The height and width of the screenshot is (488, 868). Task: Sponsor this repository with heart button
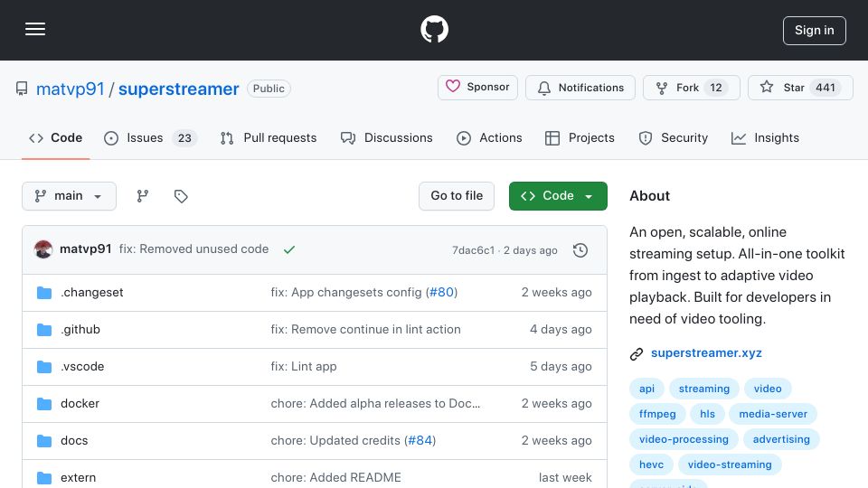coord(477,88)
